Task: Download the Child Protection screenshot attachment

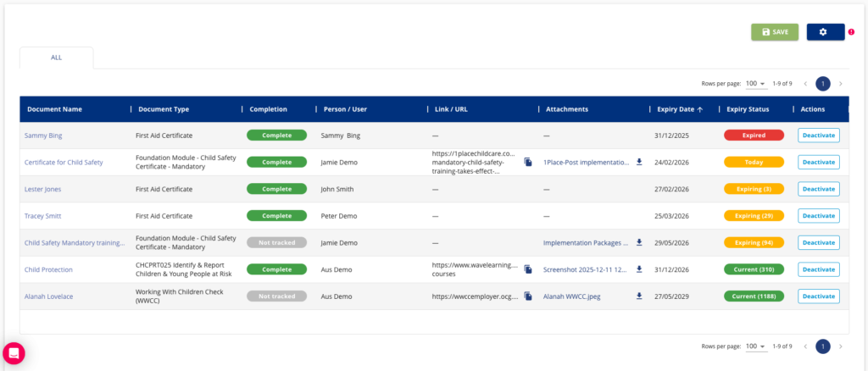Action: pos(639,269)
